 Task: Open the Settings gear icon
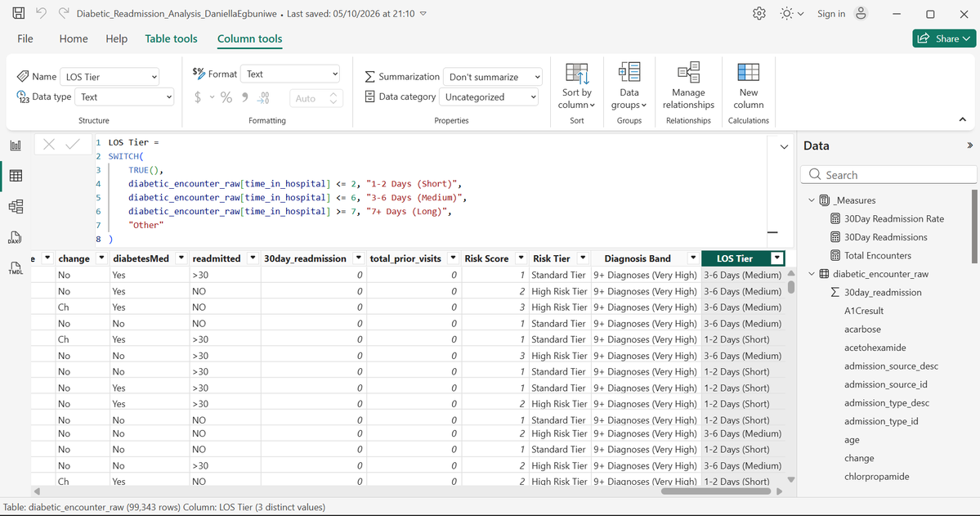point(759,14)
